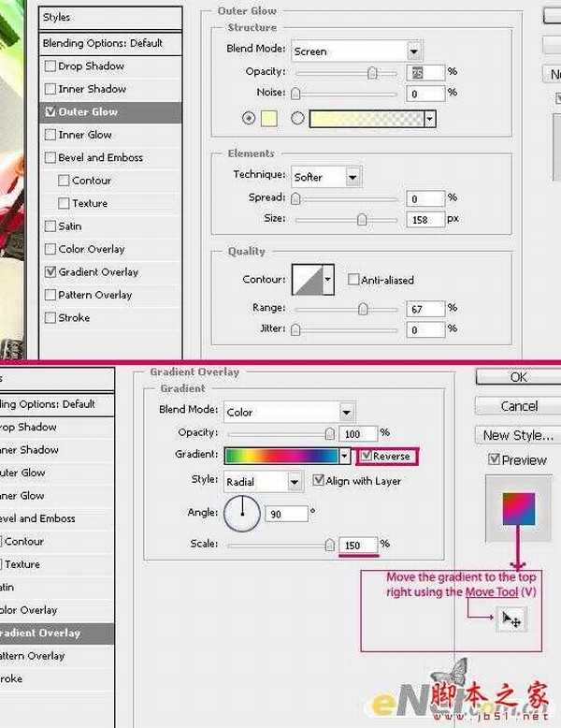Screen dimensions: 561x728
Task: Toggle the Reverse gradient checkbox
Action: click(x=367, y=456)
